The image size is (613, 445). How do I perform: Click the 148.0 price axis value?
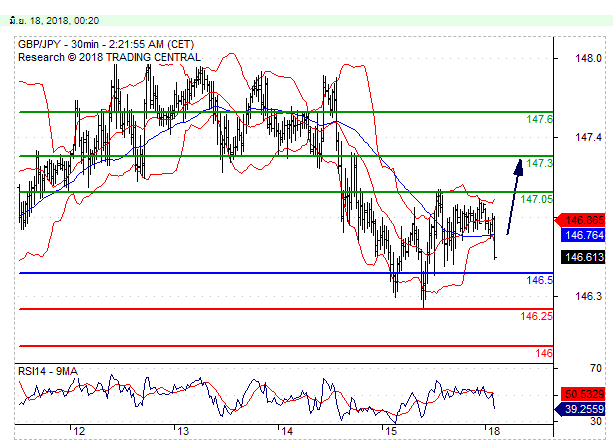[588, 58]
